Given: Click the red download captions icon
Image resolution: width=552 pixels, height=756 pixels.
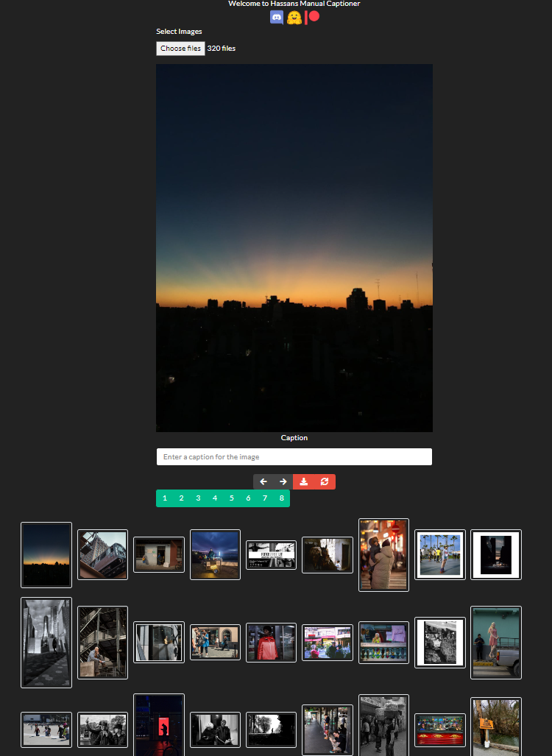Looking at the screenshot, I should click(x=304, y=481).
